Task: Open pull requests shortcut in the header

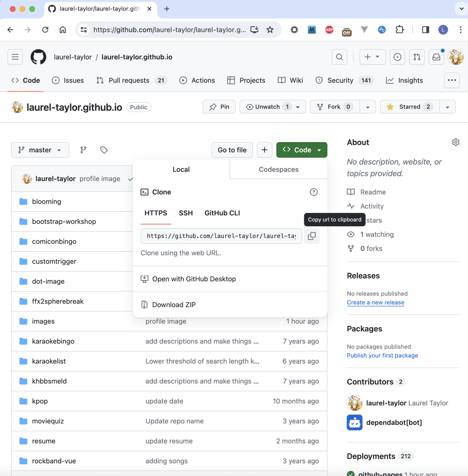Action: [417, 57]
